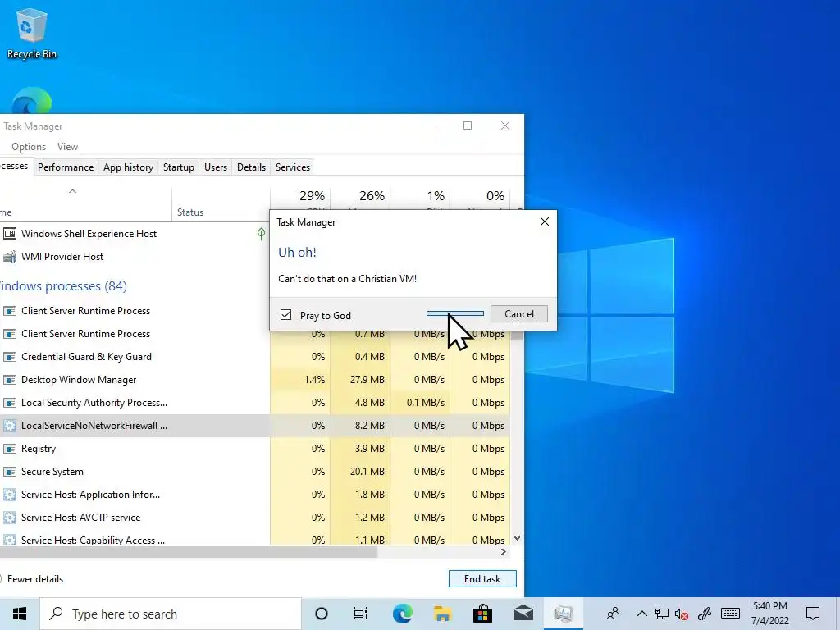840x630 pixels.
Task: Open File Explorer from the taskbar
Action: (x=442, y=614)
